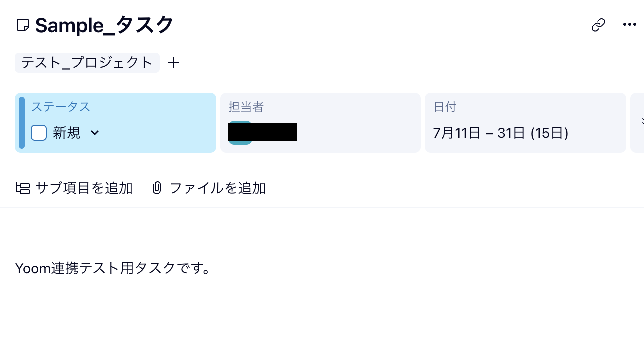Click the サブ項目を追加 text

(x=84, y=188)
